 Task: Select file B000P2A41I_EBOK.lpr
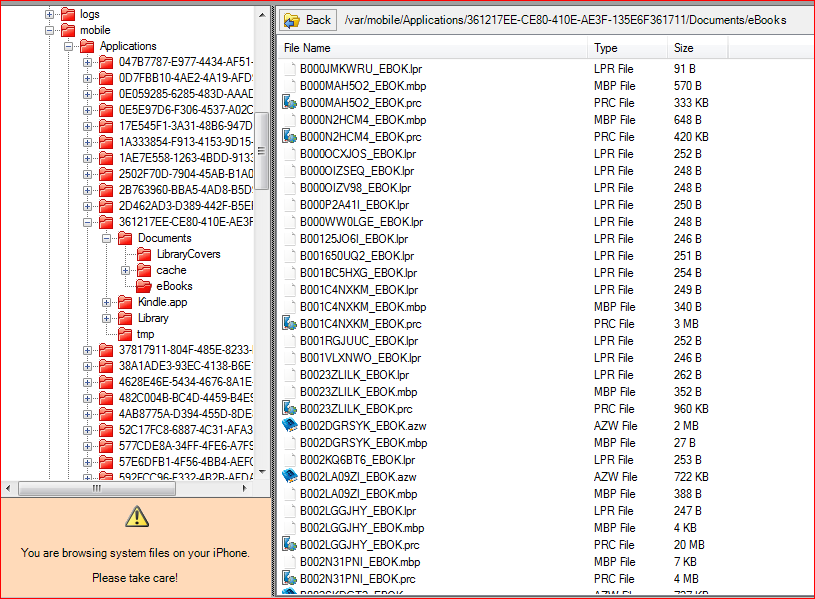click(354, 205)
